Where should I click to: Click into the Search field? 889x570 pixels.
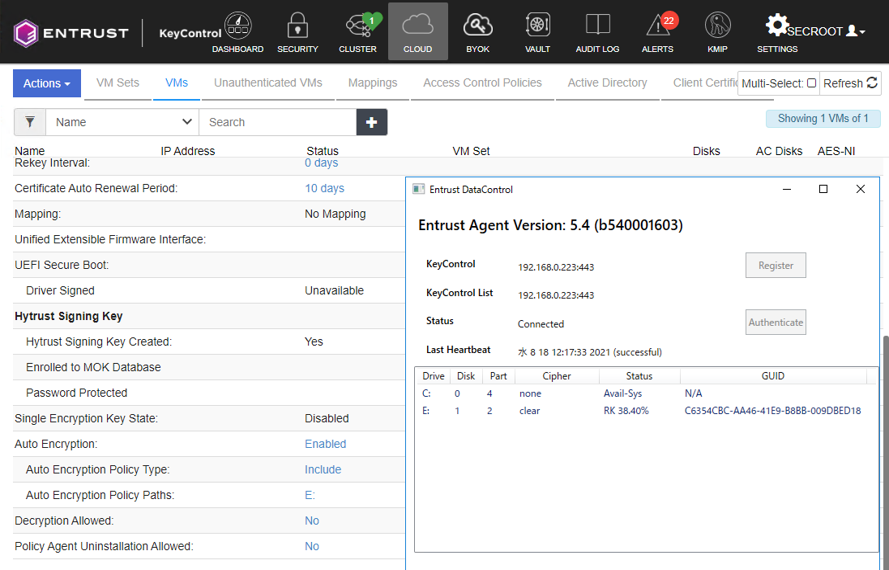coord(278,122)
